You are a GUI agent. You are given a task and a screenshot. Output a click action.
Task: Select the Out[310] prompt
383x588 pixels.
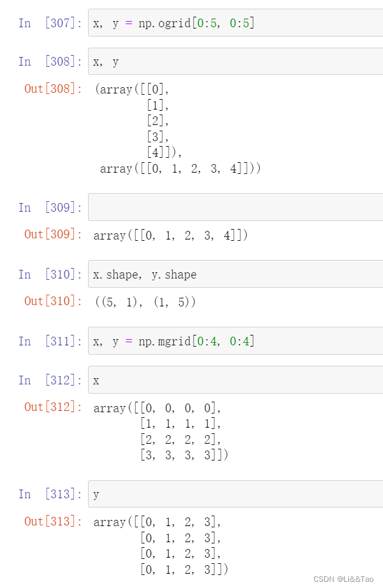coord(53,301)
